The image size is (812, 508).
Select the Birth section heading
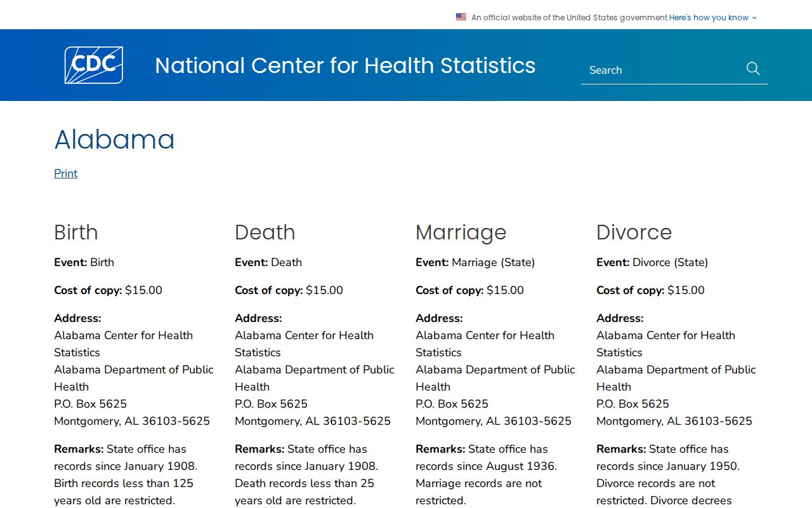point(76,232)
